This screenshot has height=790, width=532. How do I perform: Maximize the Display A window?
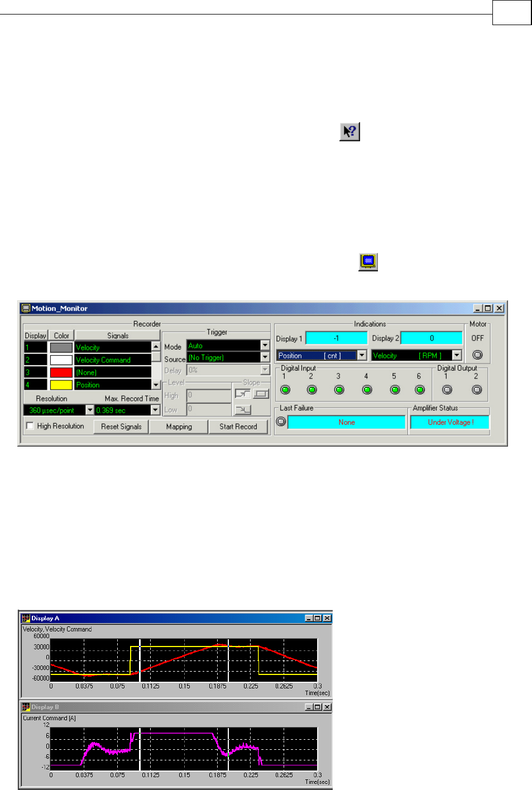pyautogui.click(x=318, y=618)
